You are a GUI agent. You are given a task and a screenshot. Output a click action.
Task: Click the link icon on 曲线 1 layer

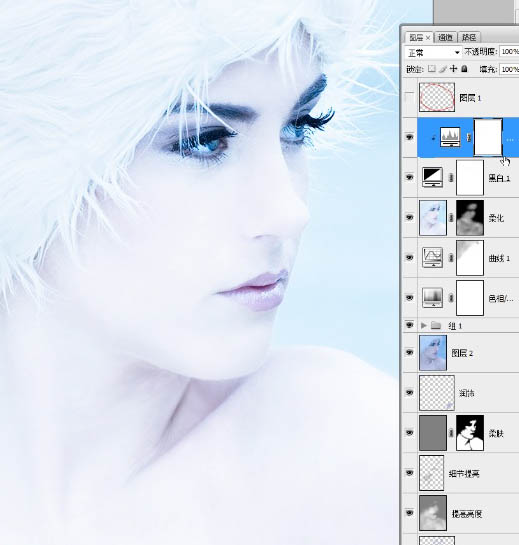[451, 258]
